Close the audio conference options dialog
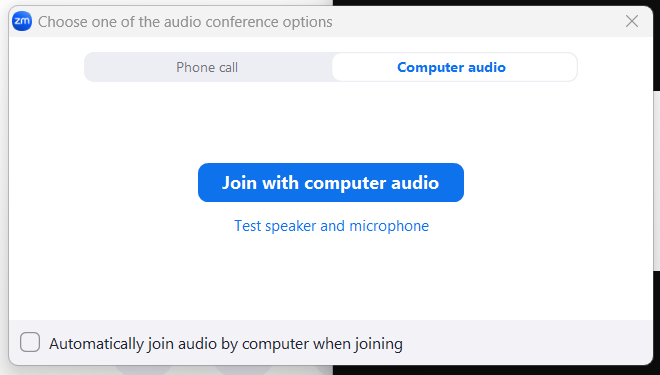 tap(631, 21)
